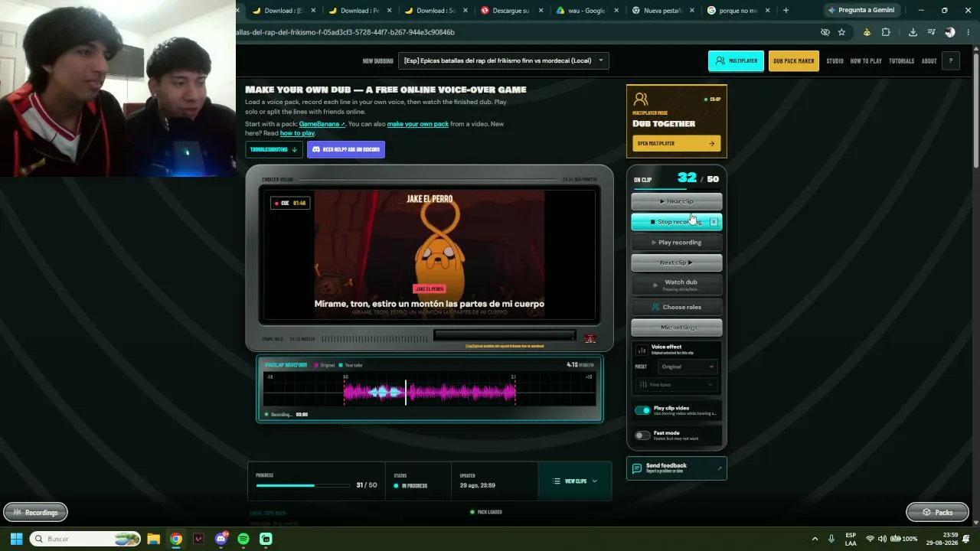The width and height of the screenshot is (980, 551).
Task: Click the battery 100% indicator
Action: pos(903,539)
